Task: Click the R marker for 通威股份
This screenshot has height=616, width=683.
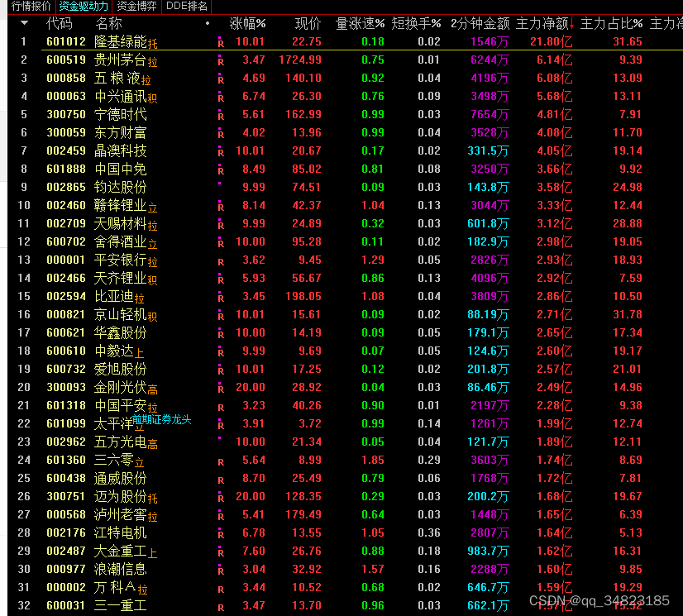Action: click(221, 480)
